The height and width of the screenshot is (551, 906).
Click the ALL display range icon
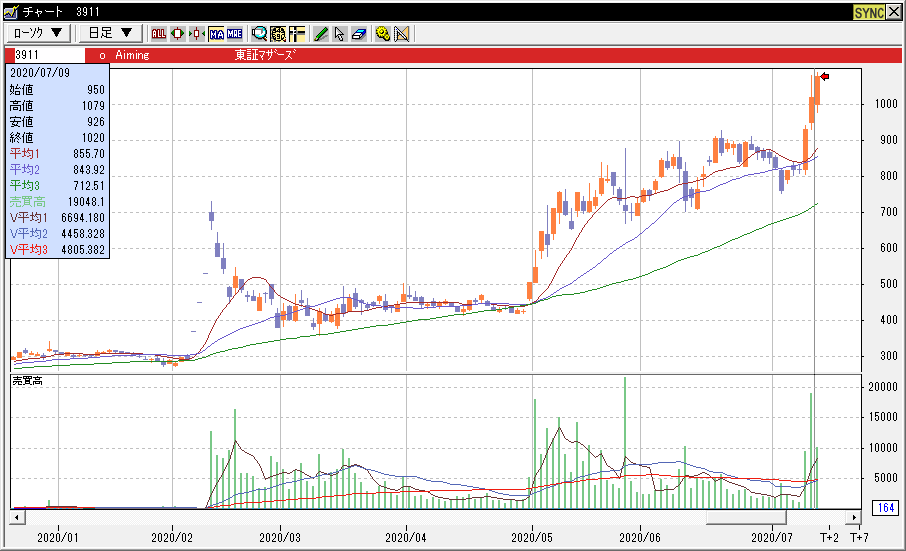(x=159, y=33)
